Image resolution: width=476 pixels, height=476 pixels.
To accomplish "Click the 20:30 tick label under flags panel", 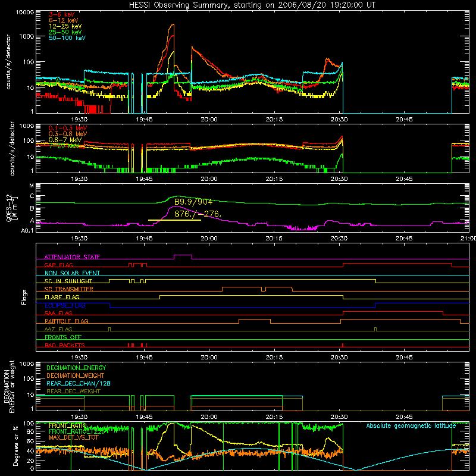I will point(339,358).
